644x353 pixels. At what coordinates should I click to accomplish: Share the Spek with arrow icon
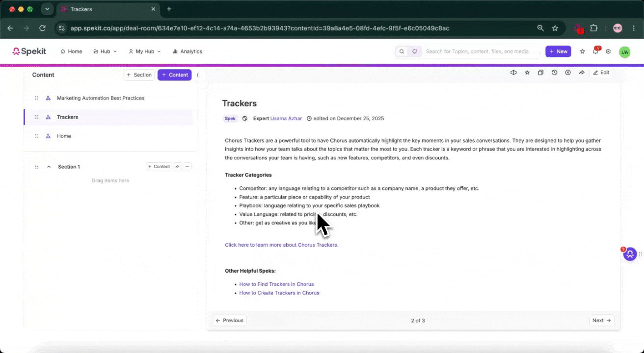coord(582,73)
